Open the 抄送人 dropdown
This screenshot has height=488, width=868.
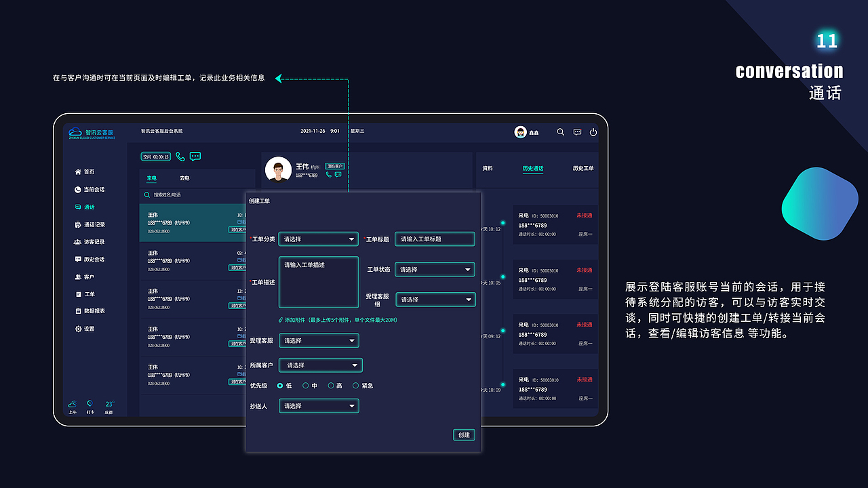(319, 406)
